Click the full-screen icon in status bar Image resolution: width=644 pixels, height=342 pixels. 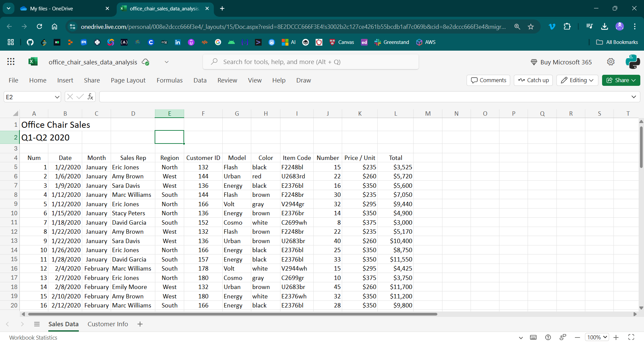[631, 337]
